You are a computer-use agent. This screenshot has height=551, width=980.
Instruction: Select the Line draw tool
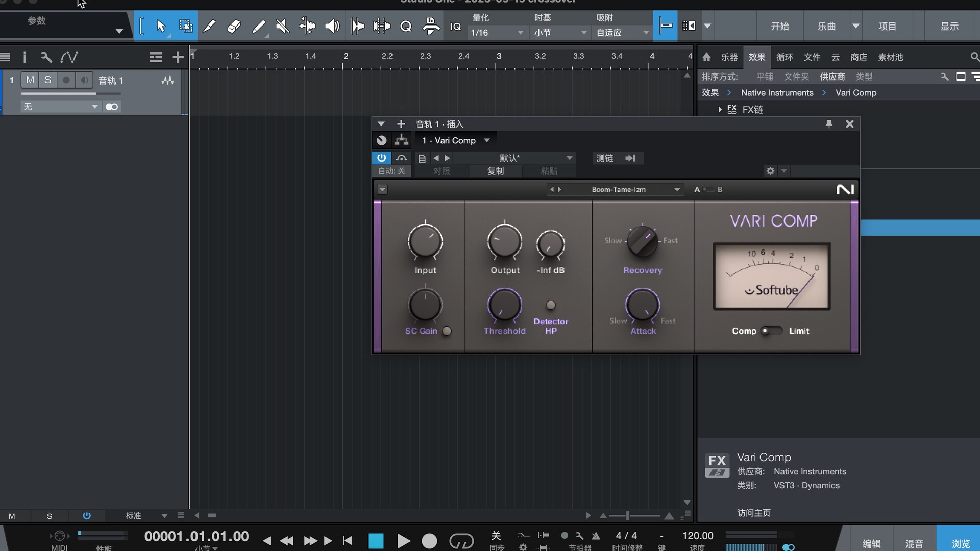[x=259, y=26]
